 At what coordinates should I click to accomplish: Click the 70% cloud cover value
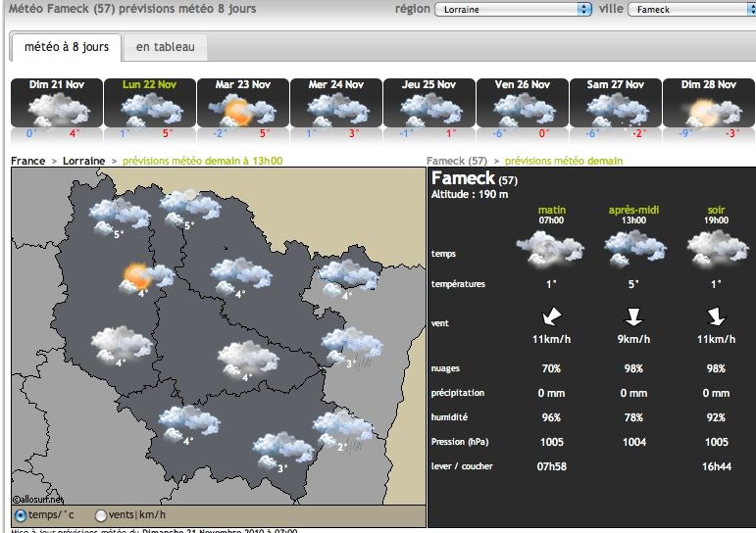(x=551, y=368)
